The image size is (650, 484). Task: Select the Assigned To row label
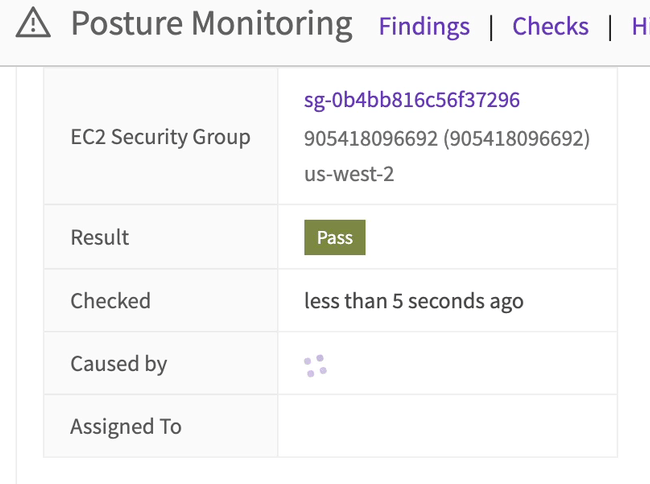coord(126,427)
